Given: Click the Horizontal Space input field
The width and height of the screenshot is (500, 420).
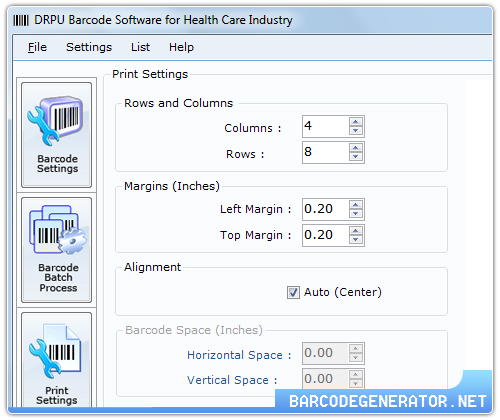Looking at the screenshot, I should (326, 353).
